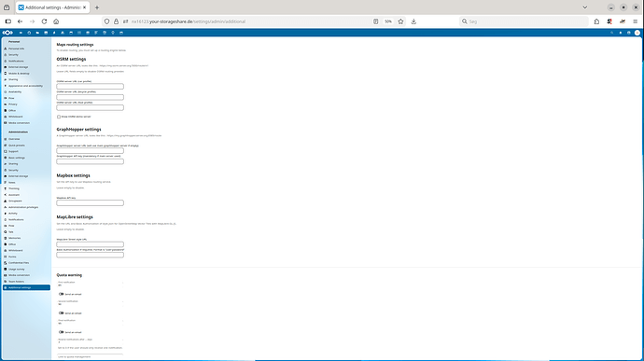644x361 pixels.
Task: Open Support in administration
Action: point(26,151)
